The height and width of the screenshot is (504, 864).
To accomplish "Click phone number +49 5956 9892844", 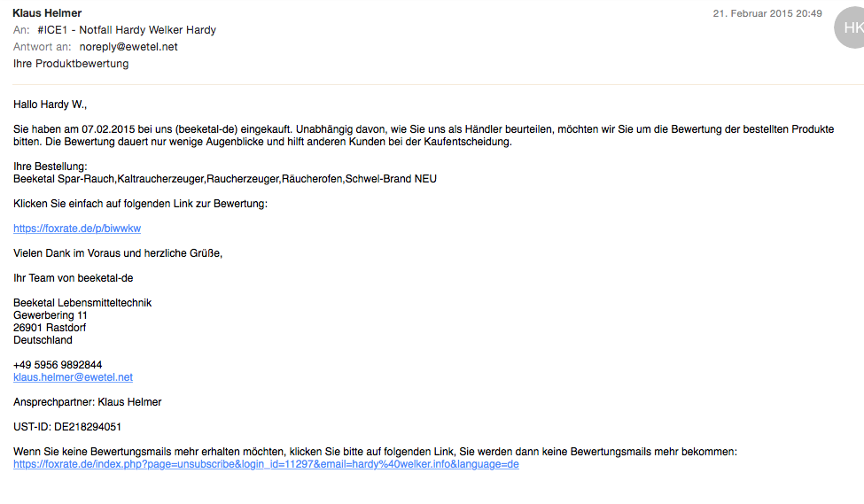I will (x=58, y=365).
